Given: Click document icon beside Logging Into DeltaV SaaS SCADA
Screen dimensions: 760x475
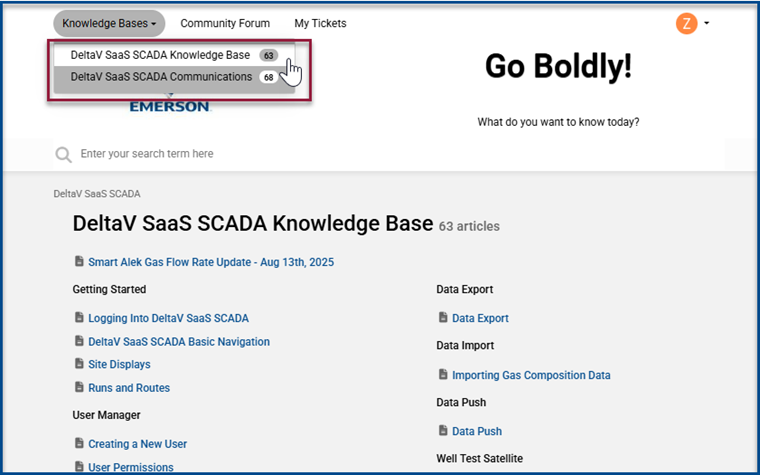Looking at the screenshot, I should click(x=80, y=318).
